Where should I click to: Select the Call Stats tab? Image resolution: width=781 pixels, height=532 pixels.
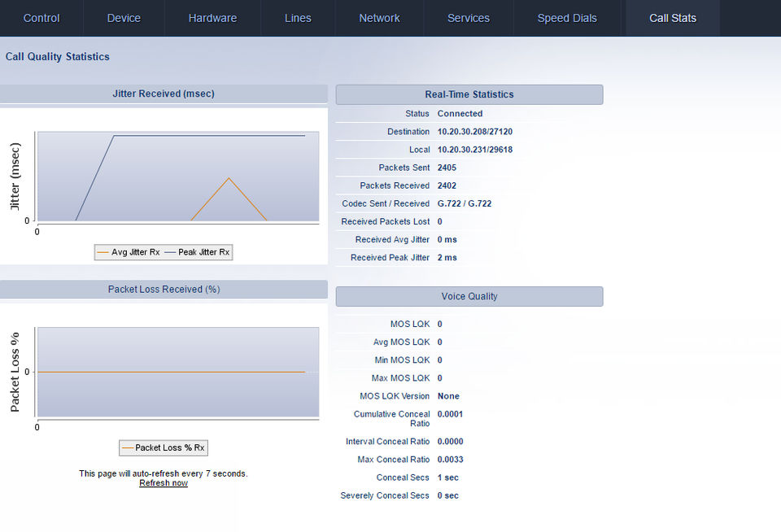coord(673,18)
